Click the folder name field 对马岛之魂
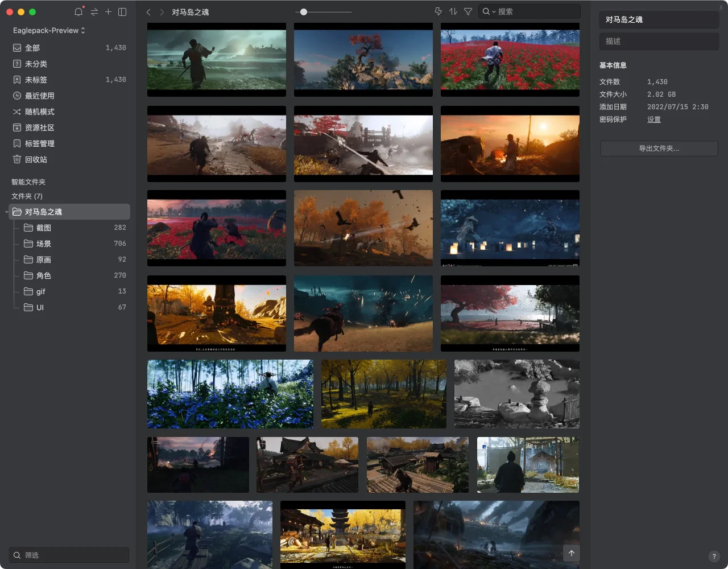 pos(659,19)
